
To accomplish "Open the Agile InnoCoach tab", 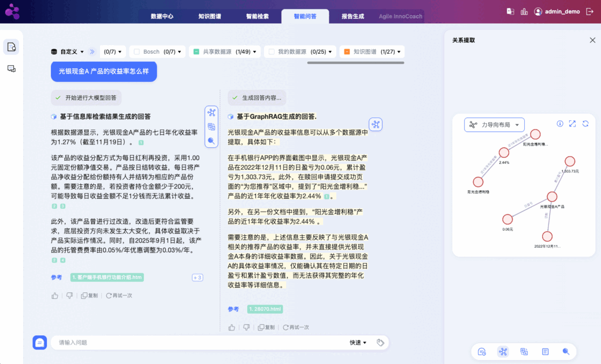I will (x=400, y=16).
